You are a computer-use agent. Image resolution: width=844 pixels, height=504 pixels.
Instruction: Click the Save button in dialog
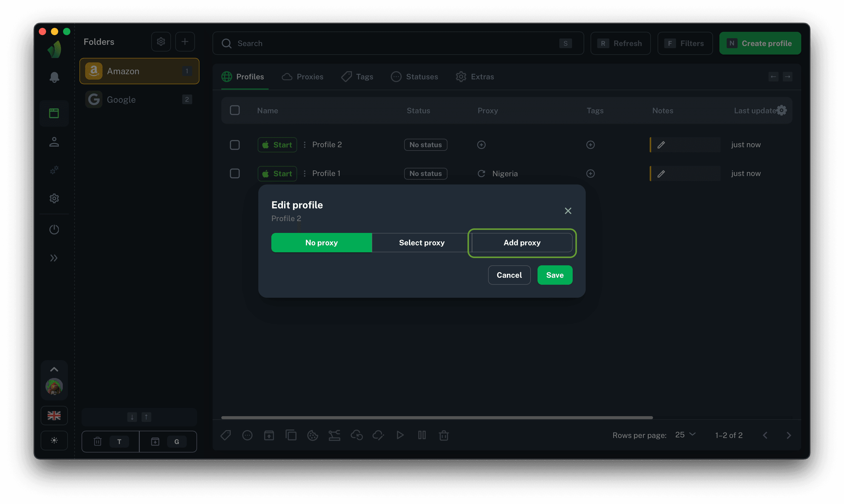click(555, 275)
